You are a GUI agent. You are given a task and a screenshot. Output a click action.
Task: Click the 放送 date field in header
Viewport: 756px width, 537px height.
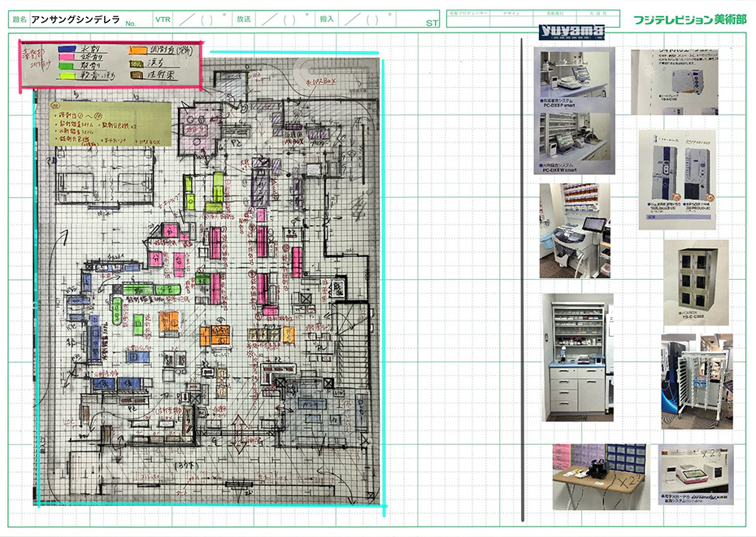point(285,19)
